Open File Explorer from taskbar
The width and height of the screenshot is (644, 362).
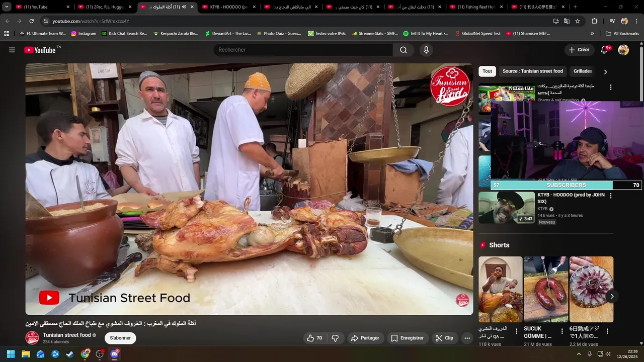(x=26, y=354)
